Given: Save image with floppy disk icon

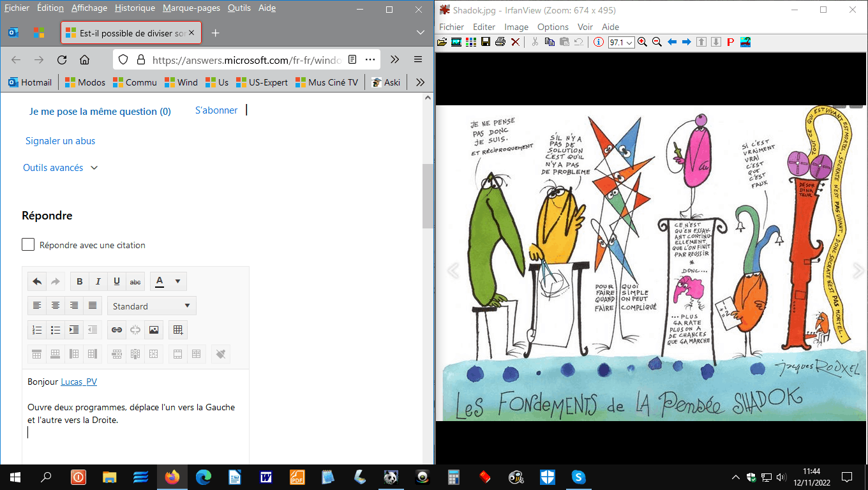Looking at the screenshot, I should pos(486,42).
